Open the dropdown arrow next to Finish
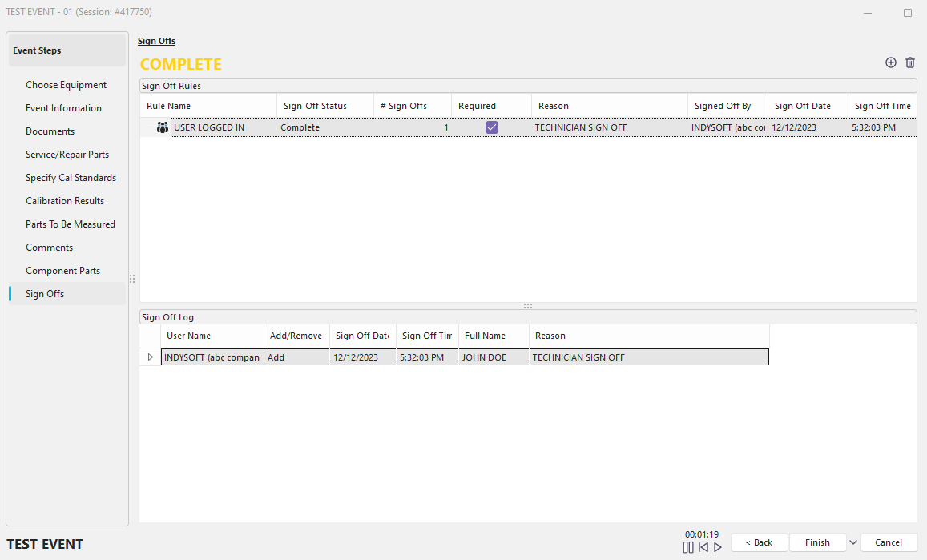This screenshot has height=560, width=927. tap(853, 542)
